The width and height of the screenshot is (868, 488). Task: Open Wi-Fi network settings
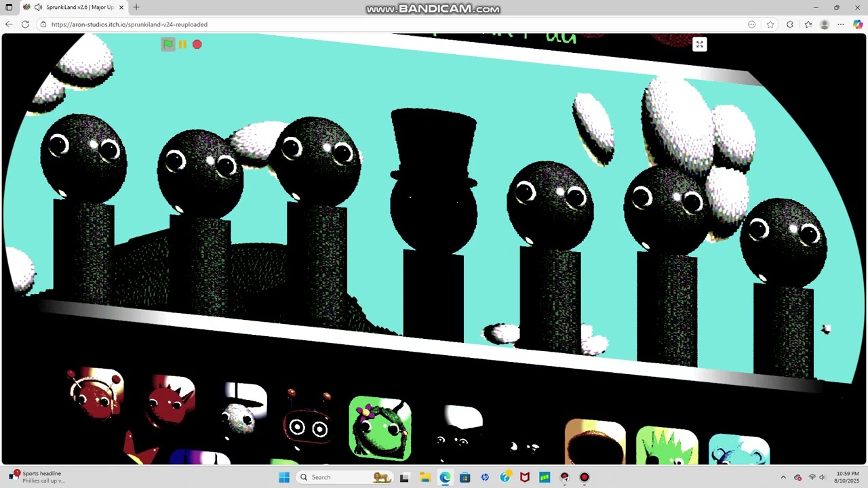click(812, 477)
